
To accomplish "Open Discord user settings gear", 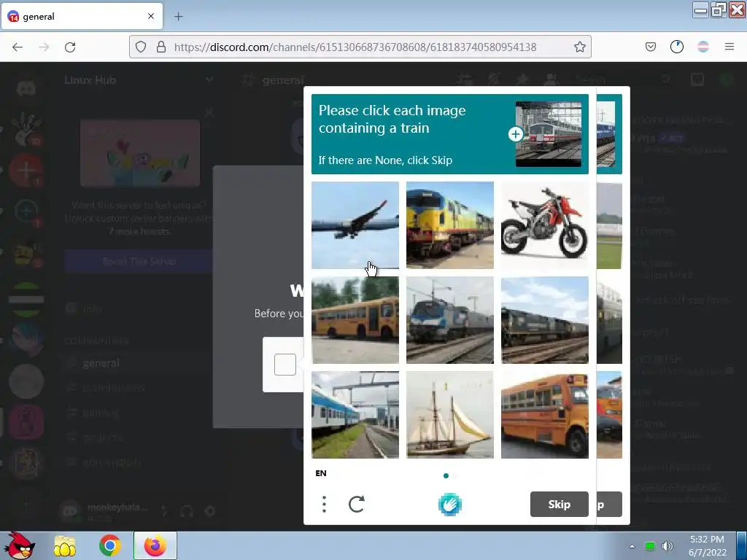I will coord(209,511).
